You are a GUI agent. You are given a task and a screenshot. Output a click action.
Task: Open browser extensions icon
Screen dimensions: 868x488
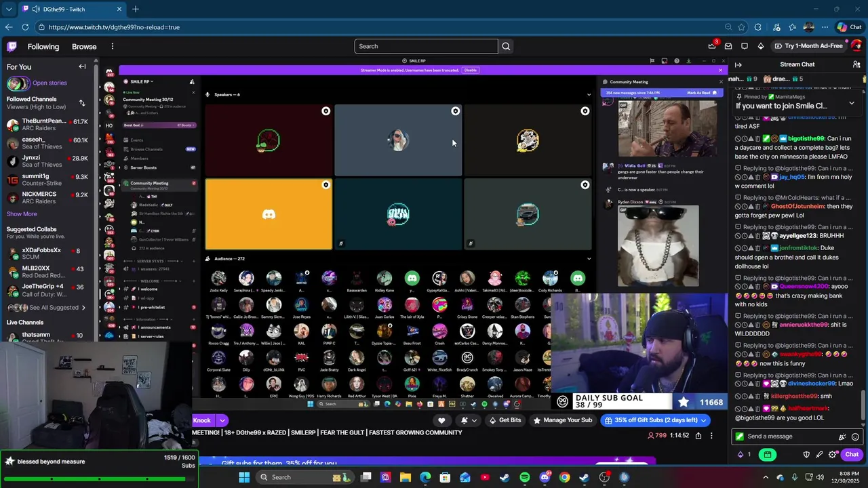tap(757, 27)
